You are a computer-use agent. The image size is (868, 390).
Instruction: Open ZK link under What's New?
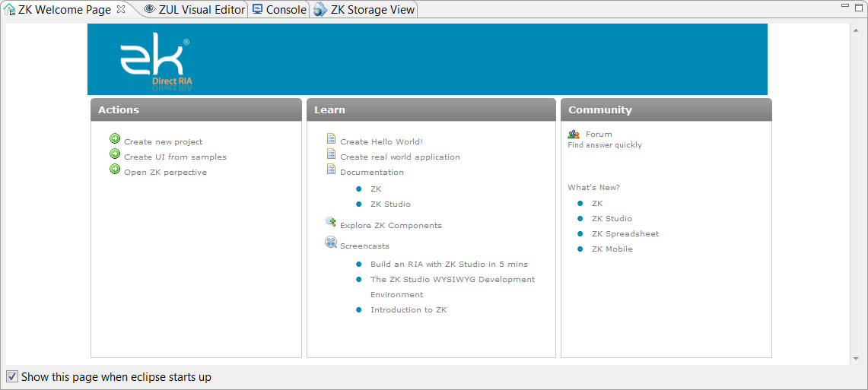pos(597,204)
